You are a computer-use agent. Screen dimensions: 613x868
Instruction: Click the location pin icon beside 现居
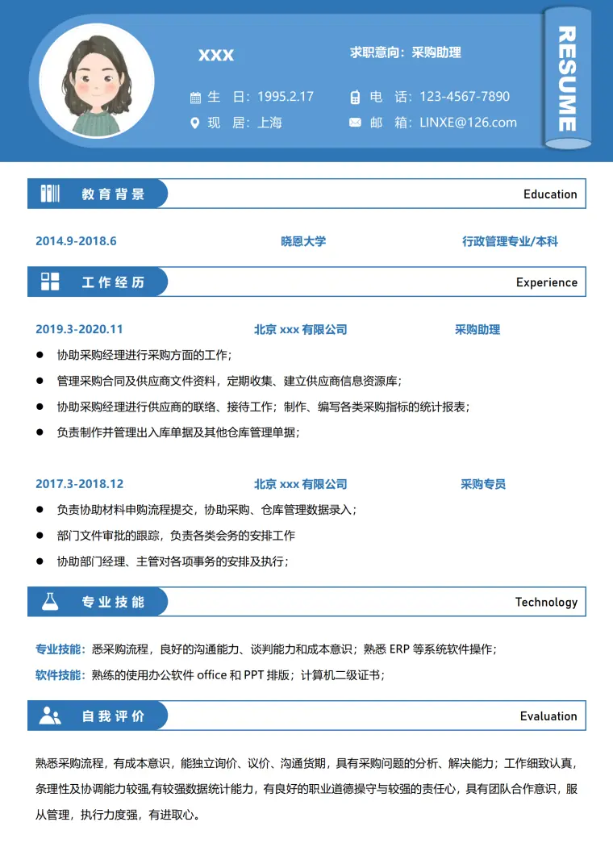point(194,123)
